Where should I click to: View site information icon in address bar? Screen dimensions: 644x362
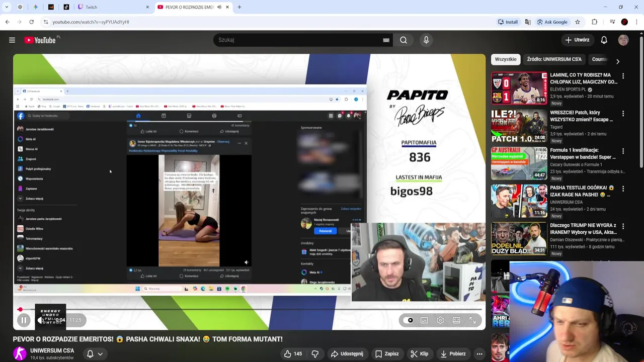pos(46,22)
